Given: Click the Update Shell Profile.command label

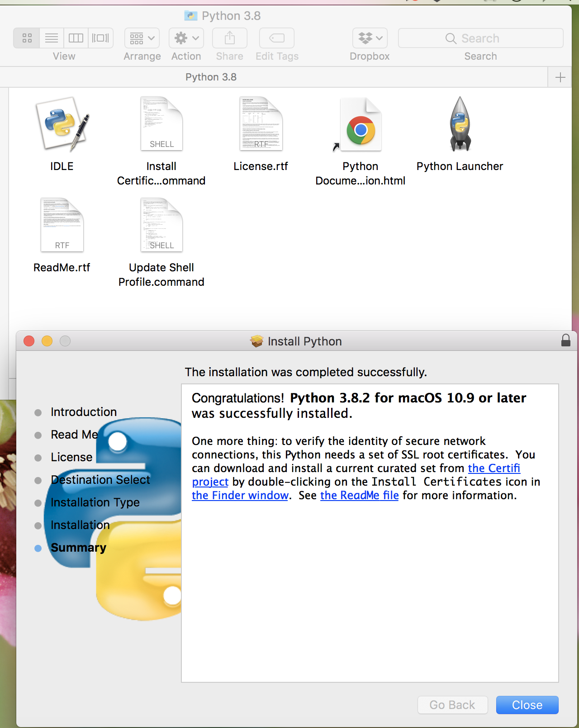Looking at the screenshot, I should pyautogui.click(x=161, y=275).
